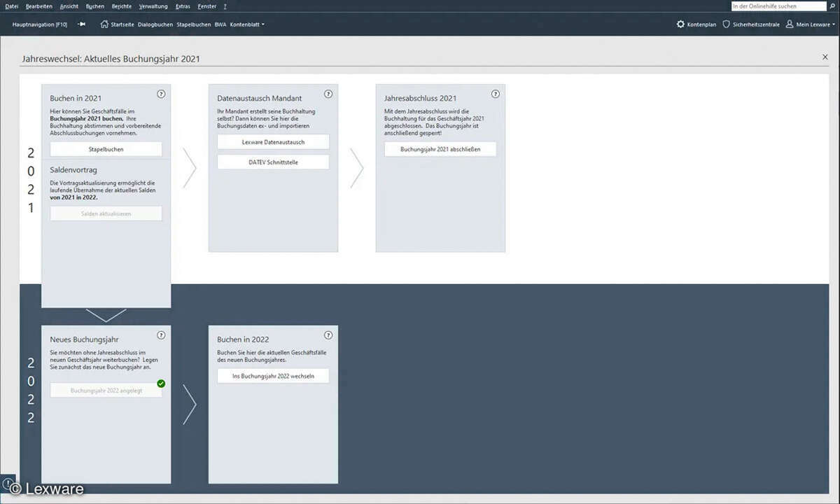Viewport: 840px width, 504px height.
Task: Open the Verwaltung menu
Action: pyautogui.click(x=153, y=6)
